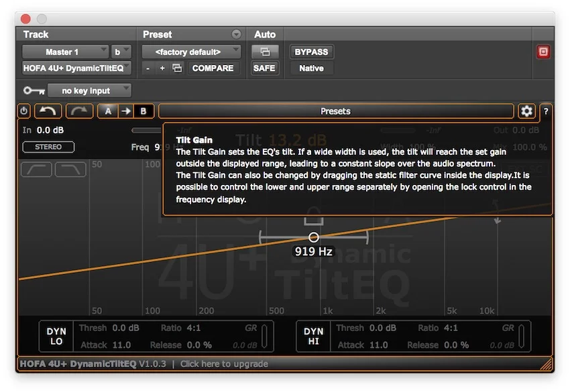Open the Master 1 track dropdown
Viewport: 570px width, 392px height.
click(x=65, y=52)
